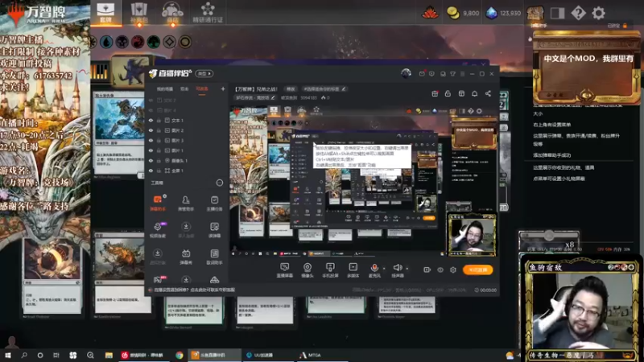Filter decks by multicolor circle icon
The width and height of the screenshot is (644, 362).
(185, 42)
